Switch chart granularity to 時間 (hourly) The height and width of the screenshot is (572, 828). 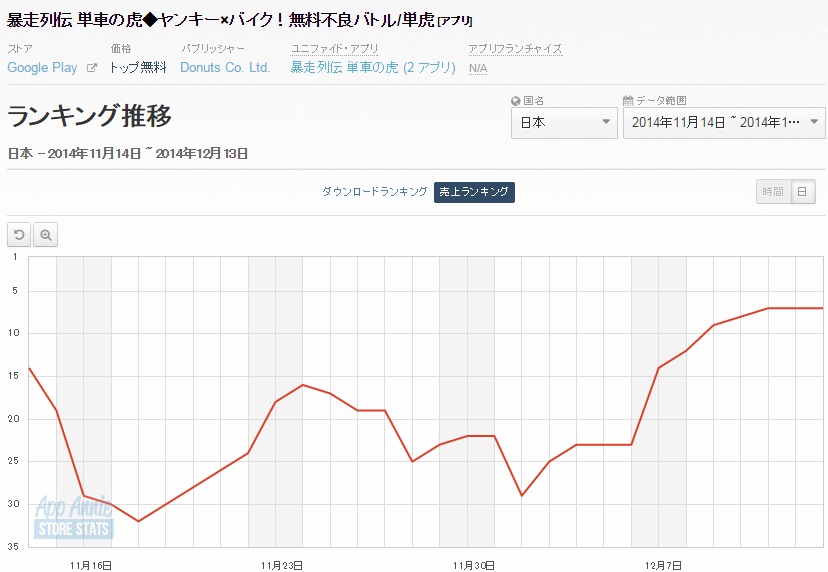pyautogui.click(x=773, y=192)
